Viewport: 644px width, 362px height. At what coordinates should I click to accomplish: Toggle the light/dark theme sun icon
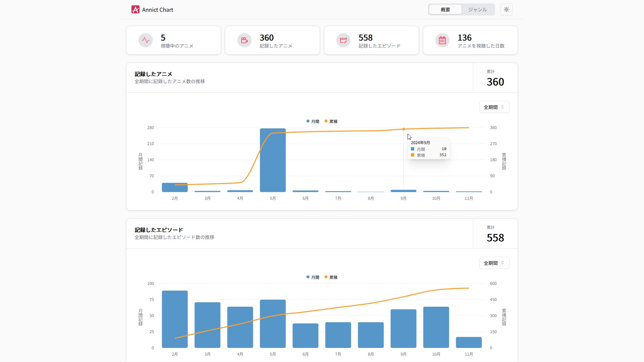pyautogui.click(x=506, y=9)
